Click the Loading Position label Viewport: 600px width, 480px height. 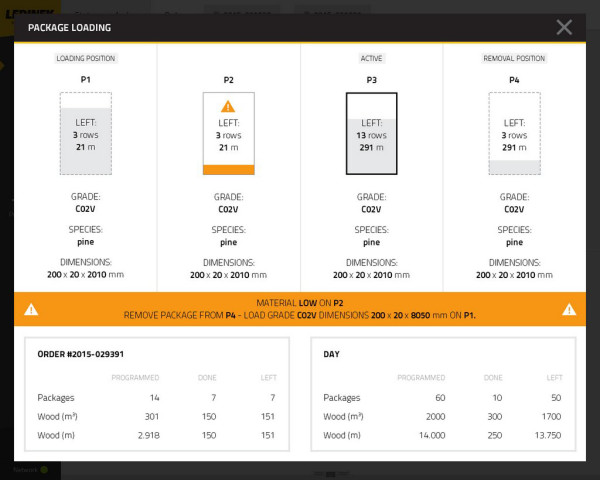[x=85, y=59]
